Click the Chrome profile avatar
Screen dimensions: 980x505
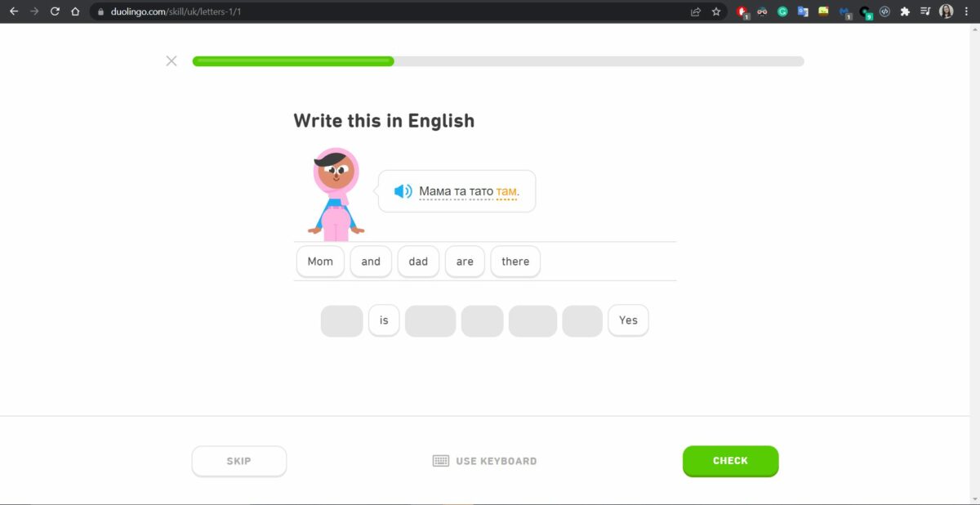pyautogui.click(x=946, y=11)
